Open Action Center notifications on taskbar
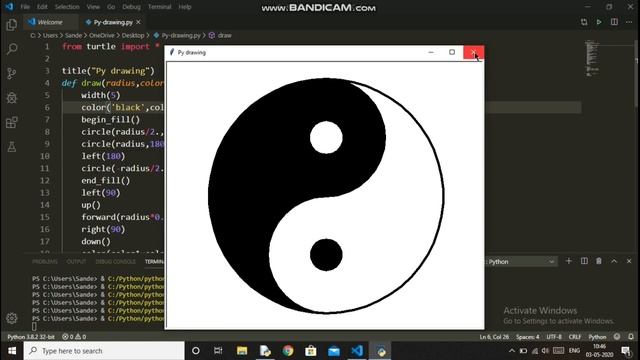The image size is (640, 360). (626, 351)
